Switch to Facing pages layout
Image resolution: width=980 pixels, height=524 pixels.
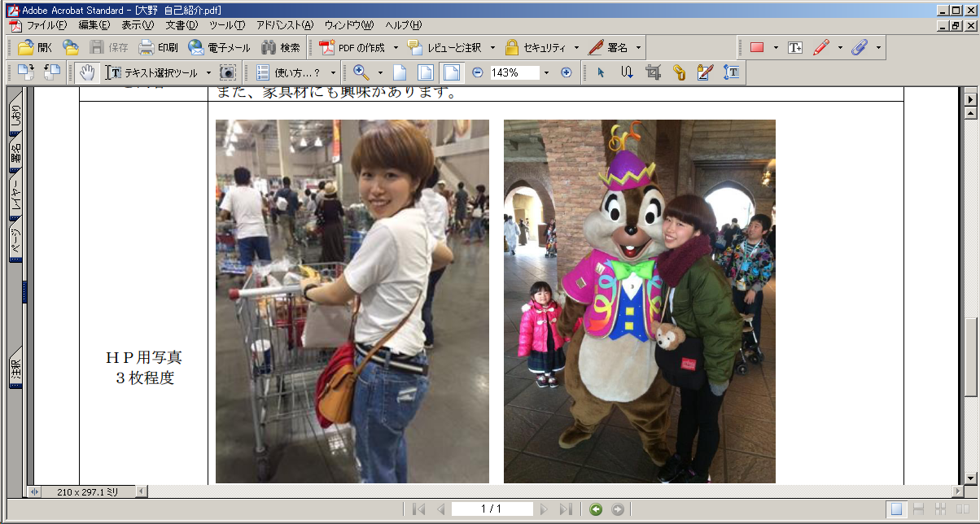pyautogui.click(x=963, y=509)
